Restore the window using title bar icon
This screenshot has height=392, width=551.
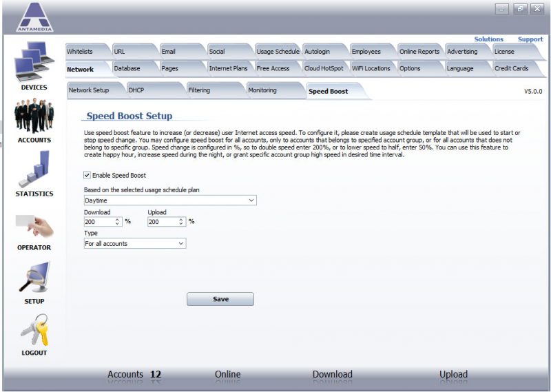coord(520,9)
